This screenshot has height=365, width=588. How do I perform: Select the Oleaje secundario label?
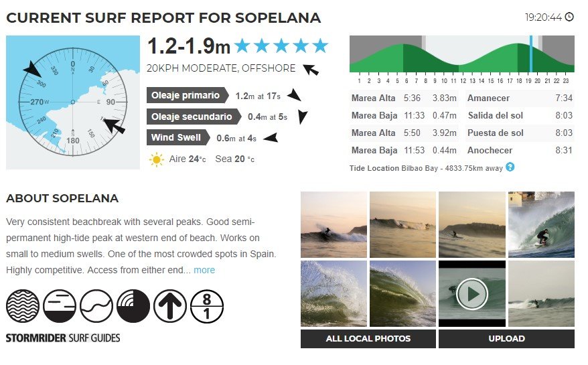[x=193, y=117]
